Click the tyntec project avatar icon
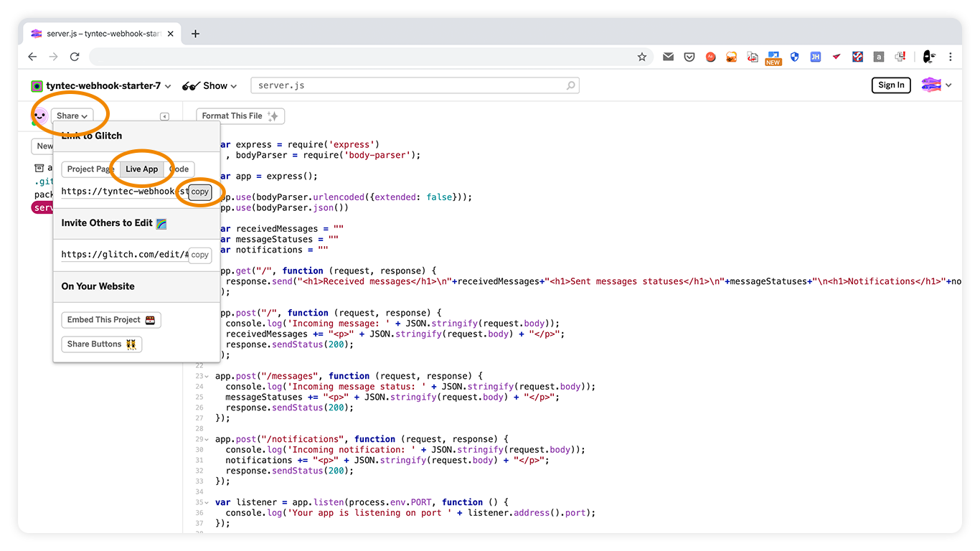 click(x=37, y=86)
